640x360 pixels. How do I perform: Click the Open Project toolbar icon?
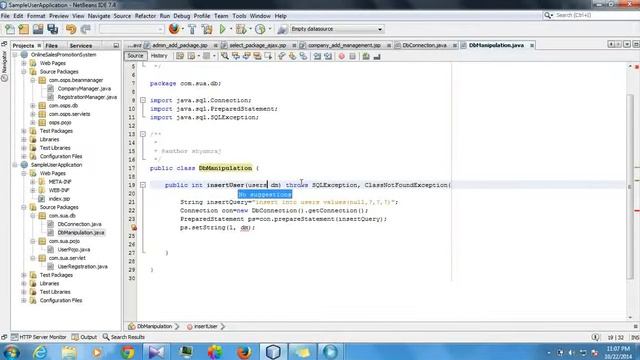[x=38, y=29]
